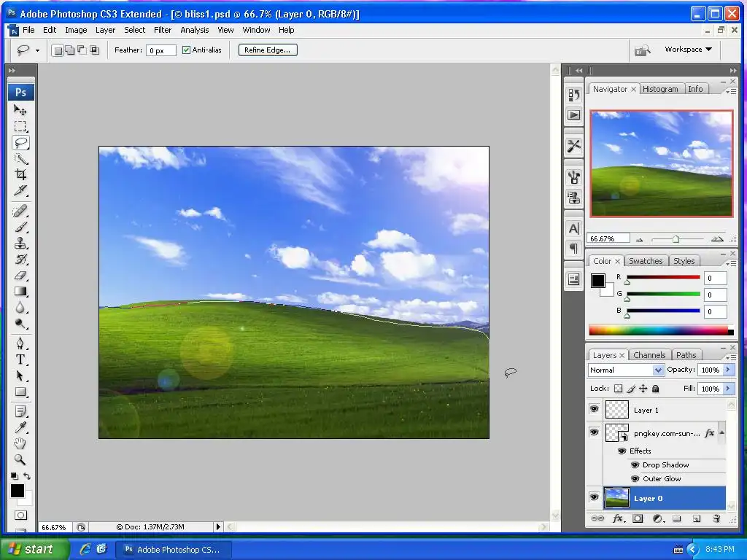The width and height of the screenshot is (747, 560).
Task: Toggle lock transparent pixels
Action: (x=619, y=389)
